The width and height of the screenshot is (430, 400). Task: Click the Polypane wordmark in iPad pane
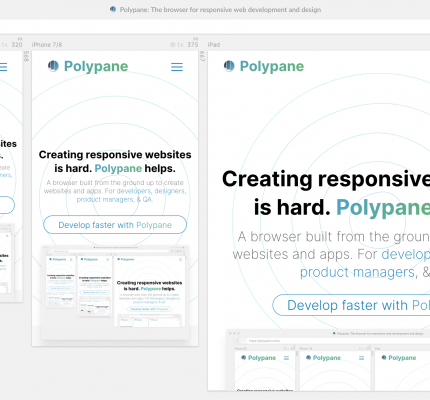coord(272,66)
